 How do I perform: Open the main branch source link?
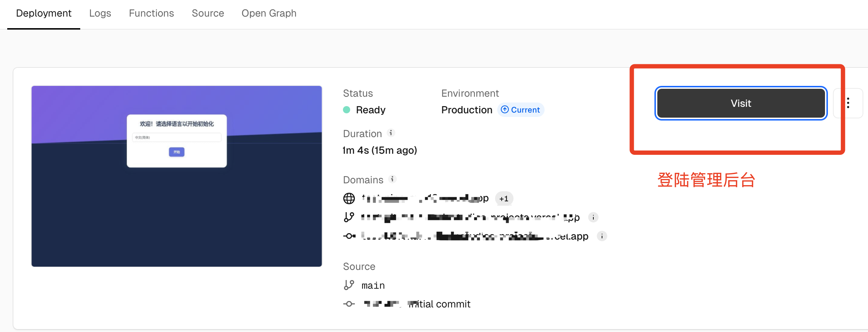(373, 285)
